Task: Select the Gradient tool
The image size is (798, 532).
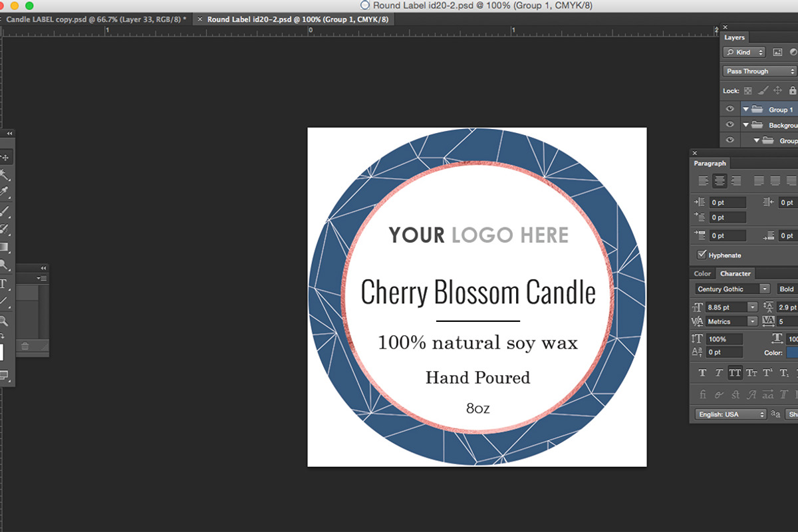Action: tap(5, 247)
